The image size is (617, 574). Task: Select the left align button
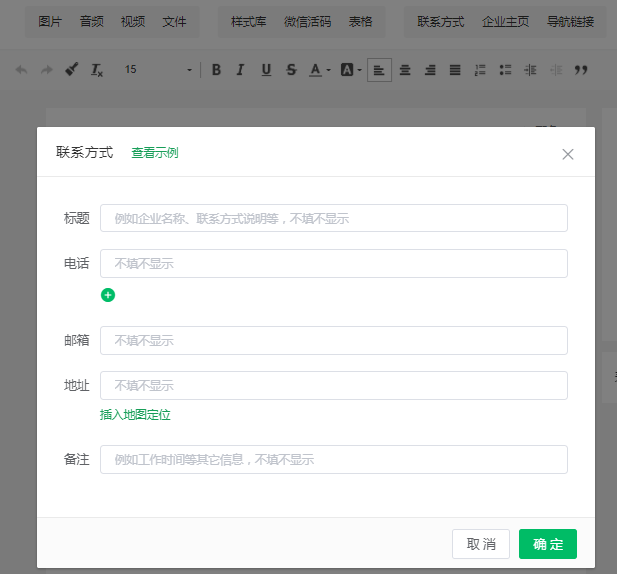(379, 70)
